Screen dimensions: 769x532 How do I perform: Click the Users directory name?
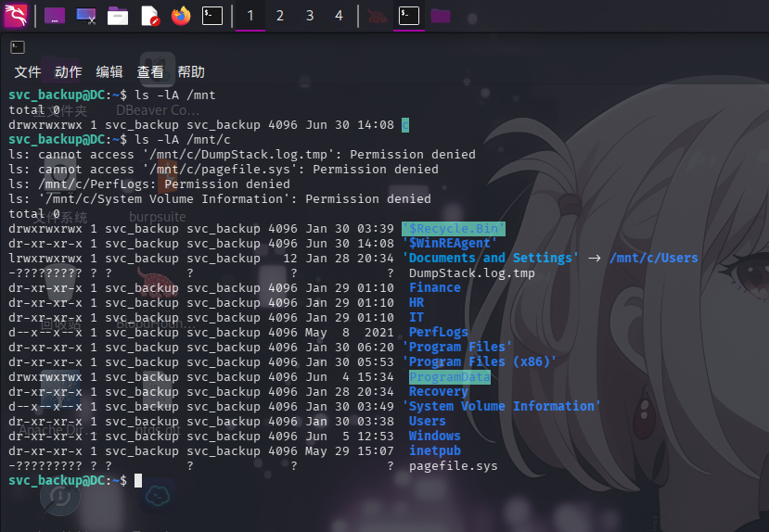coord(427,422)
